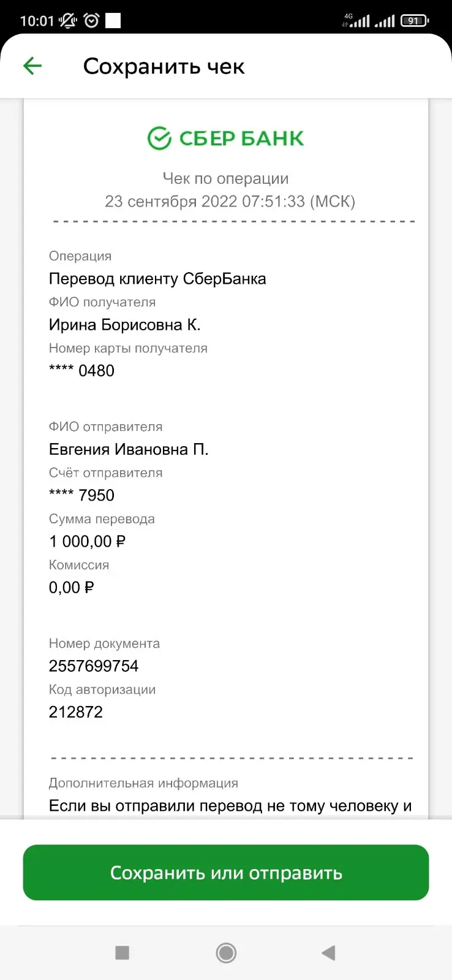Tap recipient card number ending 0480
The width and height of the screenshot is (452, 980).
(82, 371)
